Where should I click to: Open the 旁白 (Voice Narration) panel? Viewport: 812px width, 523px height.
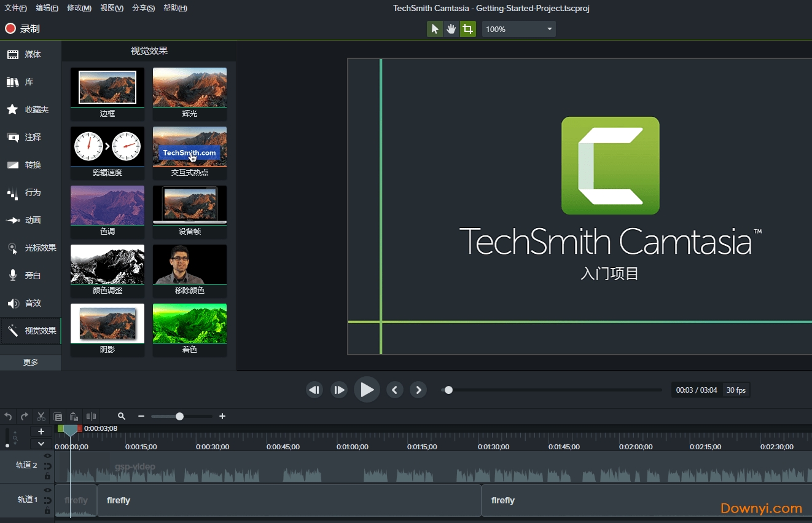pyautogui.click(x=31, y=275)
